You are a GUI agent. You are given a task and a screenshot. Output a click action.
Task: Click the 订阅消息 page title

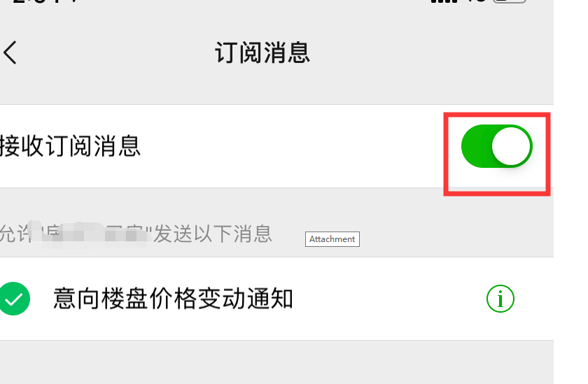click(262, 52)
